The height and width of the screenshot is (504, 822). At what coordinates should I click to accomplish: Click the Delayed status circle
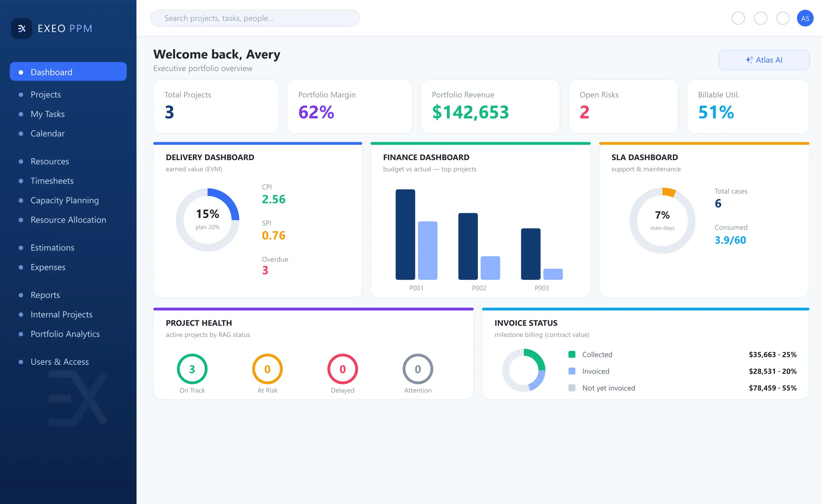pyautogui.click(x=343, y=369)
